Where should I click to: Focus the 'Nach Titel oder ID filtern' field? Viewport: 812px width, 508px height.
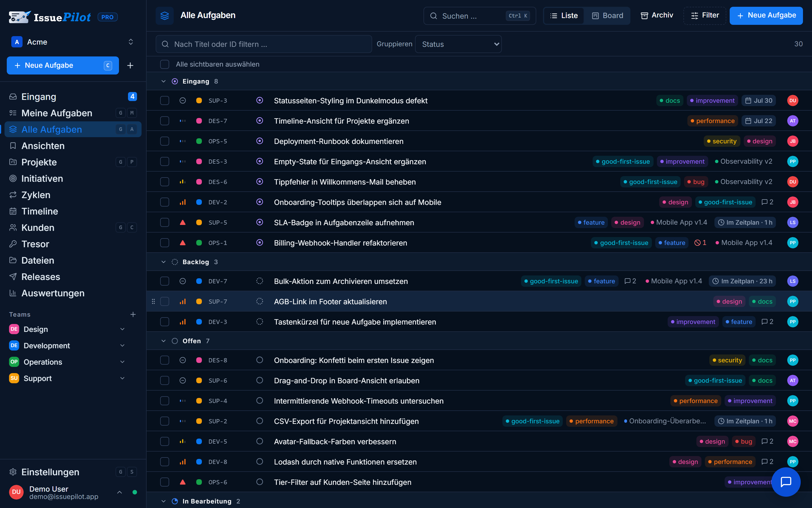click(x=264, y=44)
